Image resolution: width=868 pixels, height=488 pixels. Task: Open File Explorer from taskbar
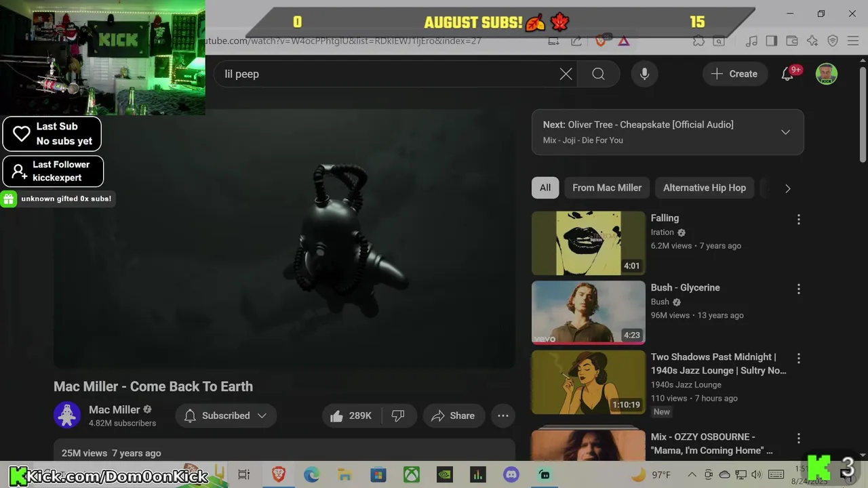click(x=344, y=474)
